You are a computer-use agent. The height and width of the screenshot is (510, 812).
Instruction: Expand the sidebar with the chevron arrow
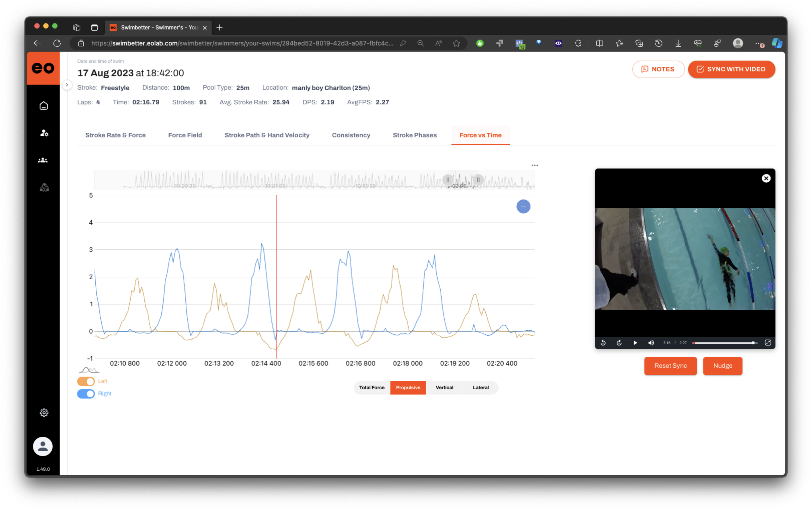(67, 85)
